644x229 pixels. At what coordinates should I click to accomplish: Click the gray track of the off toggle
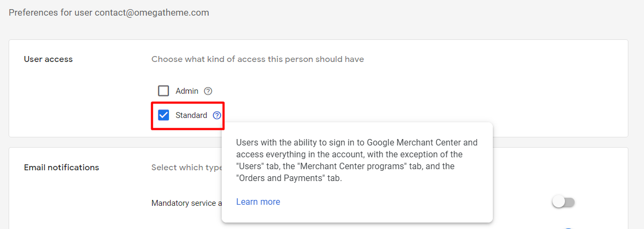[x=570, y=202]
